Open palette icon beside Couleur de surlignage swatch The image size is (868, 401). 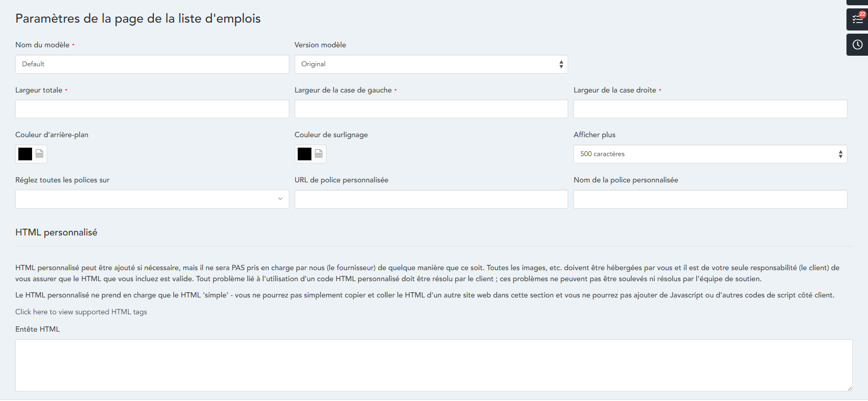click(319, 154)
